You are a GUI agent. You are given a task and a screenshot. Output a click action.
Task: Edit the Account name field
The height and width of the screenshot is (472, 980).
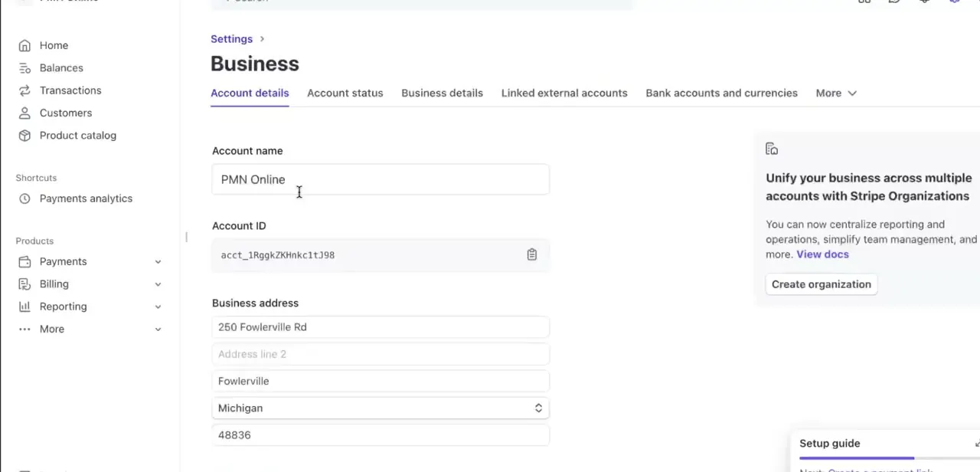pyautogui.click(x=381, y=179)
